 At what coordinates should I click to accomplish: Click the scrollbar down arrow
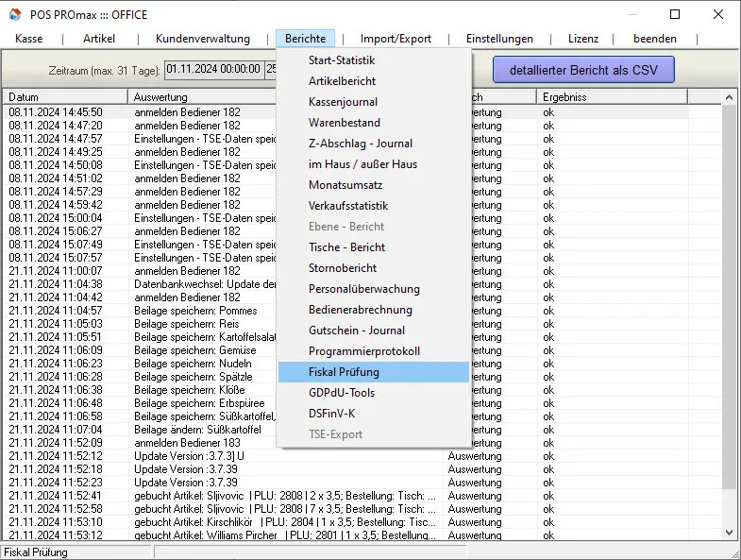coord(729,532)
